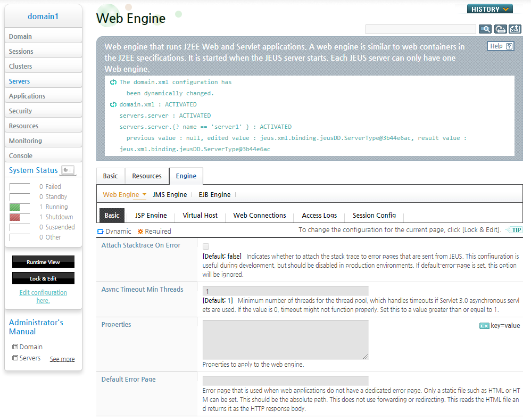Follow the Edit configuration here link

coord(43,297)
